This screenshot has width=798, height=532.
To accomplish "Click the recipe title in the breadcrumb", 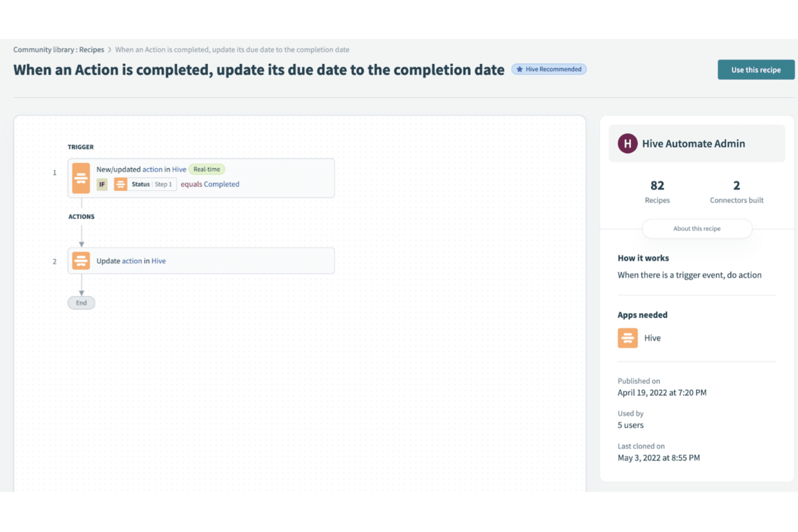I will pyautogui.click(x=232, y=50).
